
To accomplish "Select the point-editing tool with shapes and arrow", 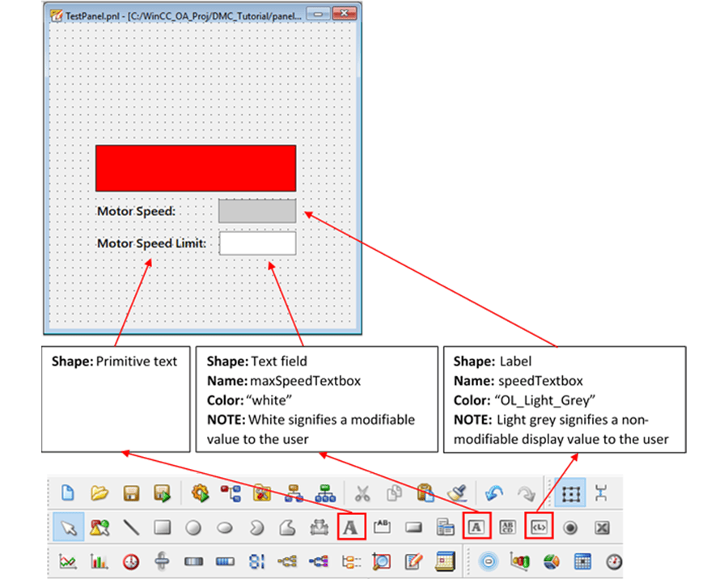I will [99, 527].
